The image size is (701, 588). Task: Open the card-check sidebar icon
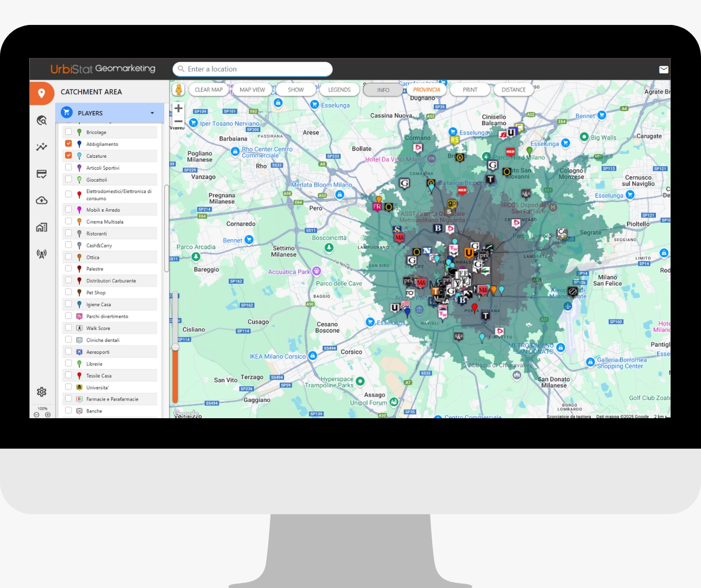42,174
